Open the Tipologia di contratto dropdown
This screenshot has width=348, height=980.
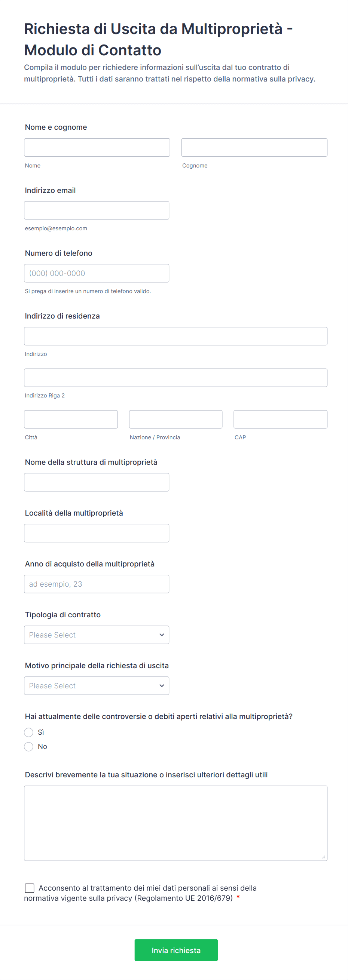(96, 635)
